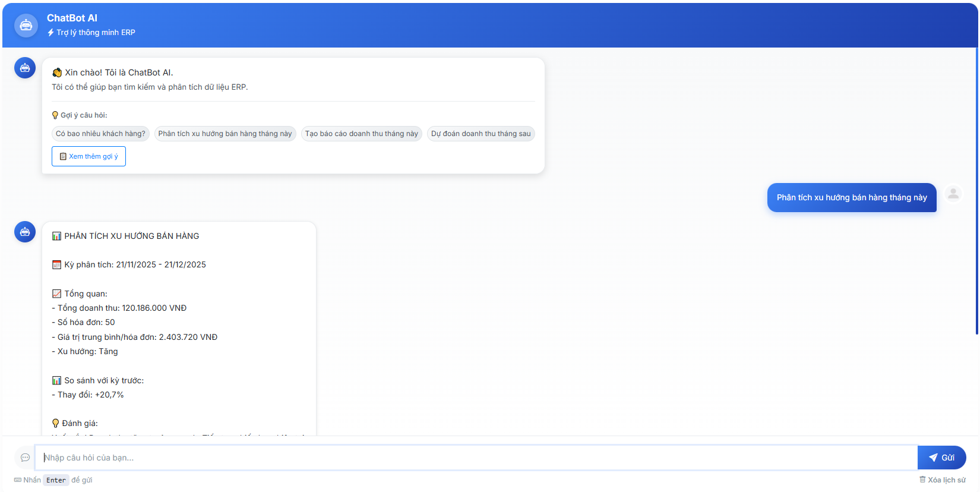Click the 'Enter' key hint below input
The width and height of the screenshot is (980, 492).
click(x=56, y=480)
